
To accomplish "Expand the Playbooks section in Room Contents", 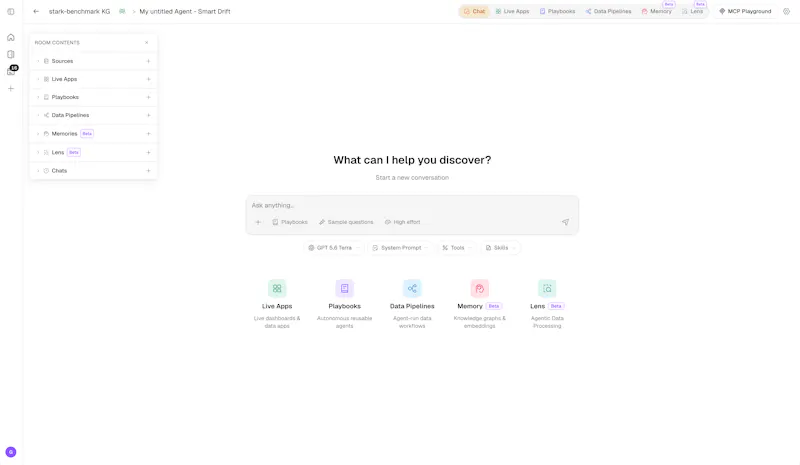I will click(38, 97).
